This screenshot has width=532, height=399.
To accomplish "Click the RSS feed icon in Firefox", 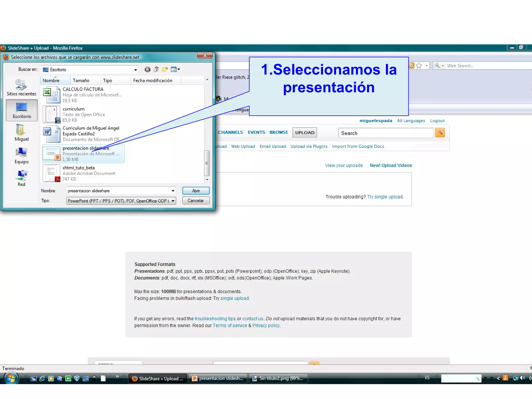I will click(x=411, y=65).
